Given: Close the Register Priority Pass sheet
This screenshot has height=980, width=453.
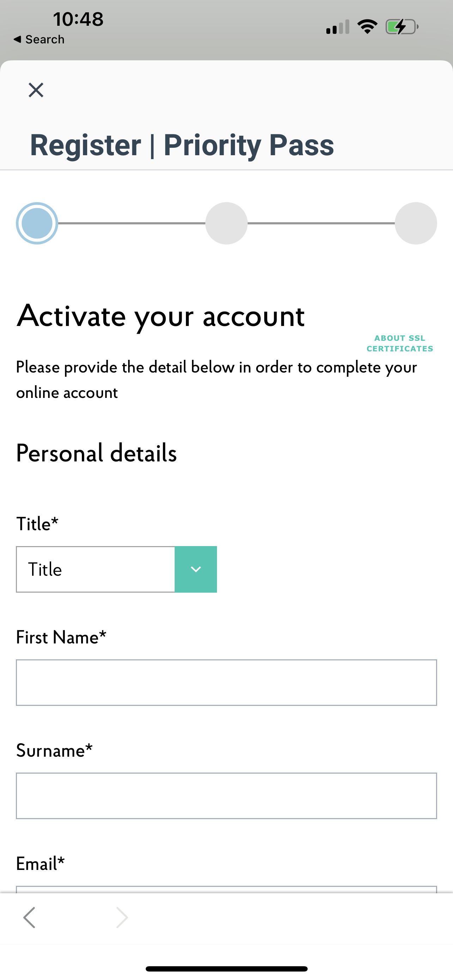Looking at the screenshot, I should 36,90.
